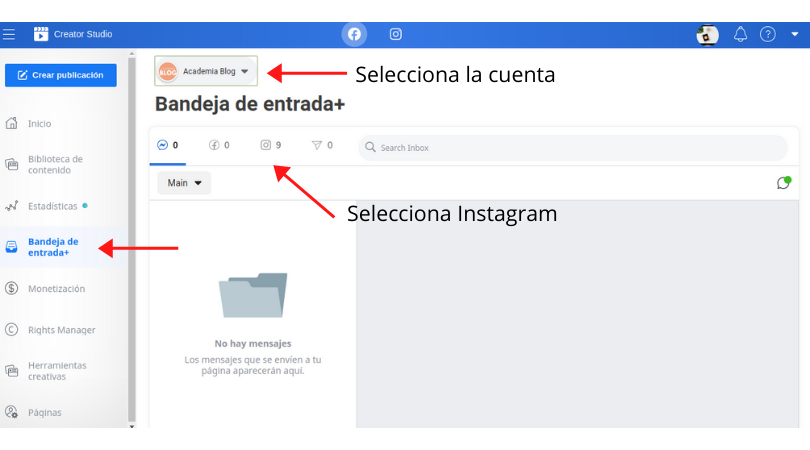Image resolution: width=810 pixels, height=450 pixels.
Task: Open Rights Manager in the sidebar
Action: tap(61, 330)
